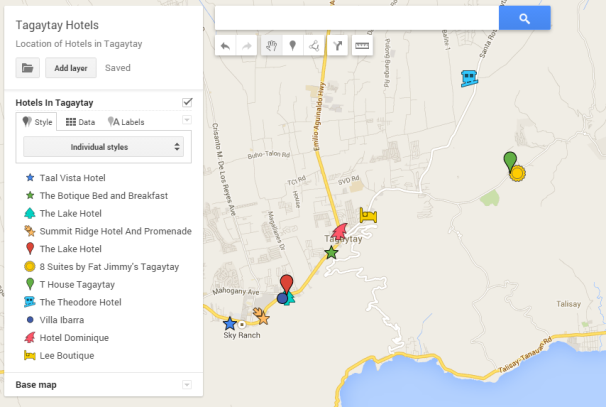Viewport: 606px width, 407px height.
Task: Click the Base map label
Action: click(x=36, y=385)
